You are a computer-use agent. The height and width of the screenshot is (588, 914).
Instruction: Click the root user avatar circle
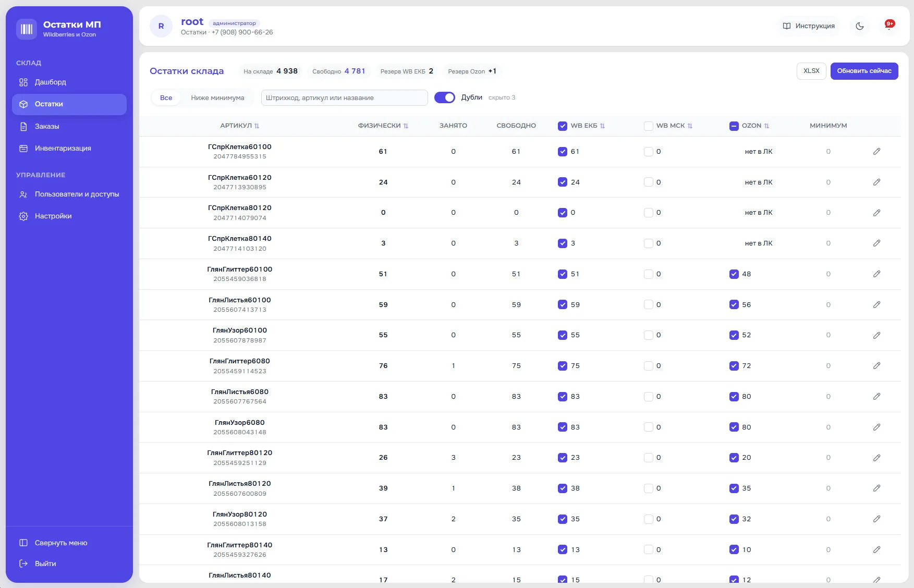point(161,26)
